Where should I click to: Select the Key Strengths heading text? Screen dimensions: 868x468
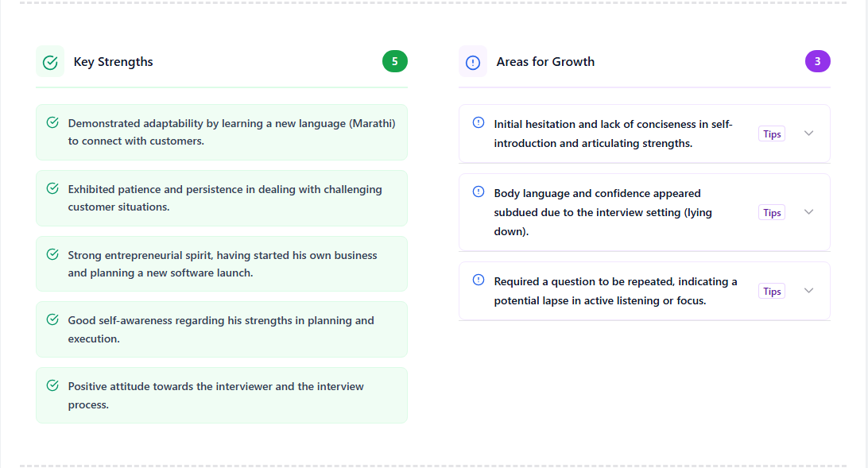click(114, 62)
